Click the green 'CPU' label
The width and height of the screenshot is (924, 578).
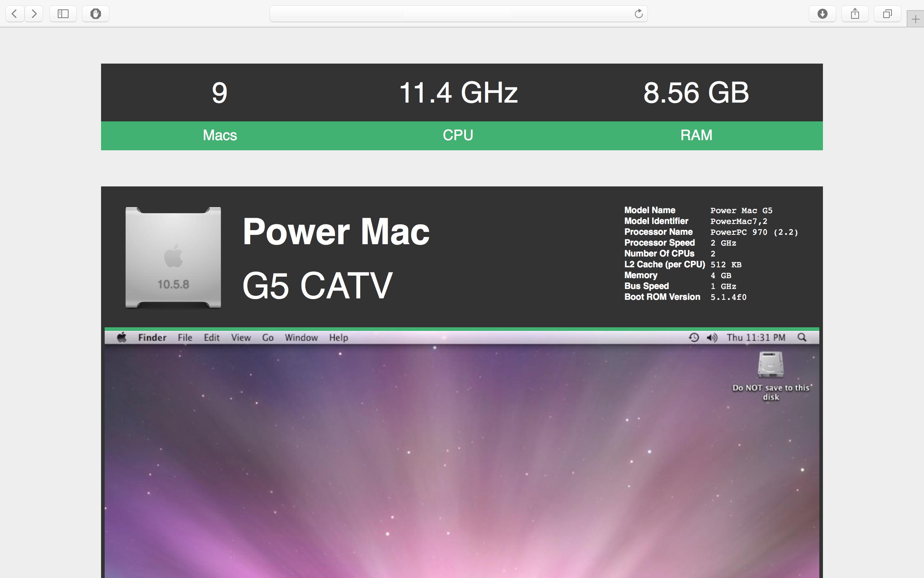[x=458, y=135]
